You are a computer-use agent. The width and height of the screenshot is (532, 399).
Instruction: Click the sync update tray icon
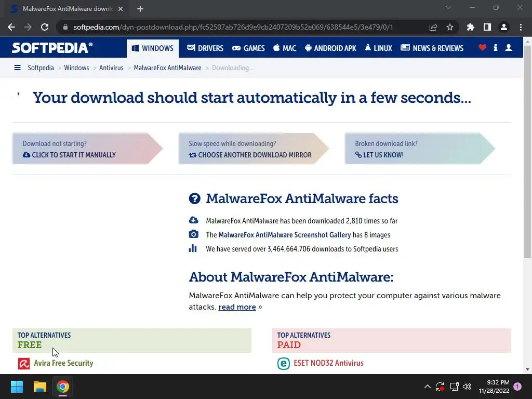click(440, 387)
